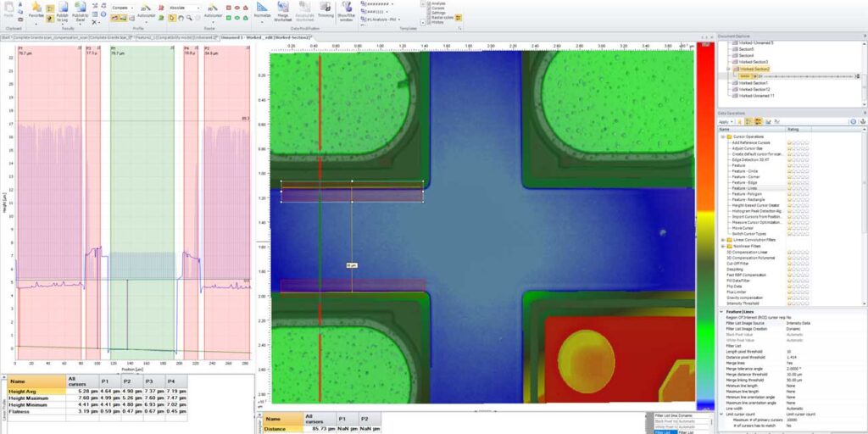
Task: Click the Publish to Log icon
Action: coord(62,8)
